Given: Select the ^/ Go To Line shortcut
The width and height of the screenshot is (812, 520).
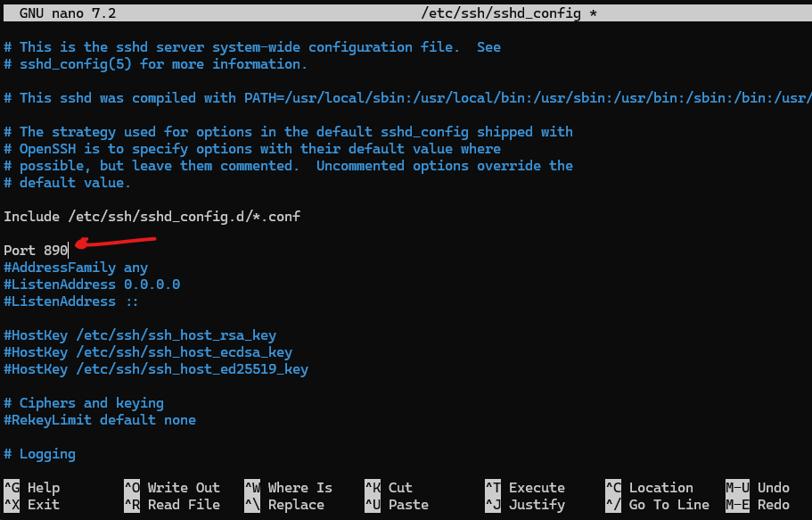Looking at the screenshot, I should (657, 505).
